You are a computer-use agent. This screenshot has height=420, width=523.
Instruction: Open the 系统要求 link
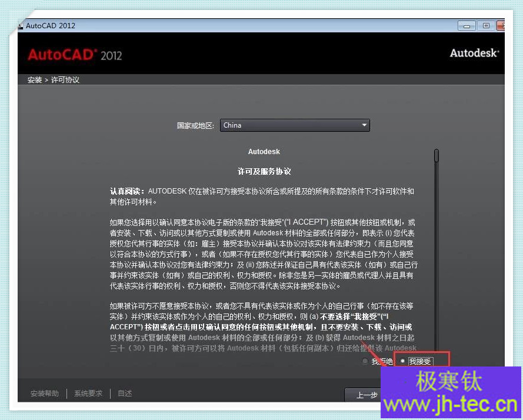[x=88, y=394]
